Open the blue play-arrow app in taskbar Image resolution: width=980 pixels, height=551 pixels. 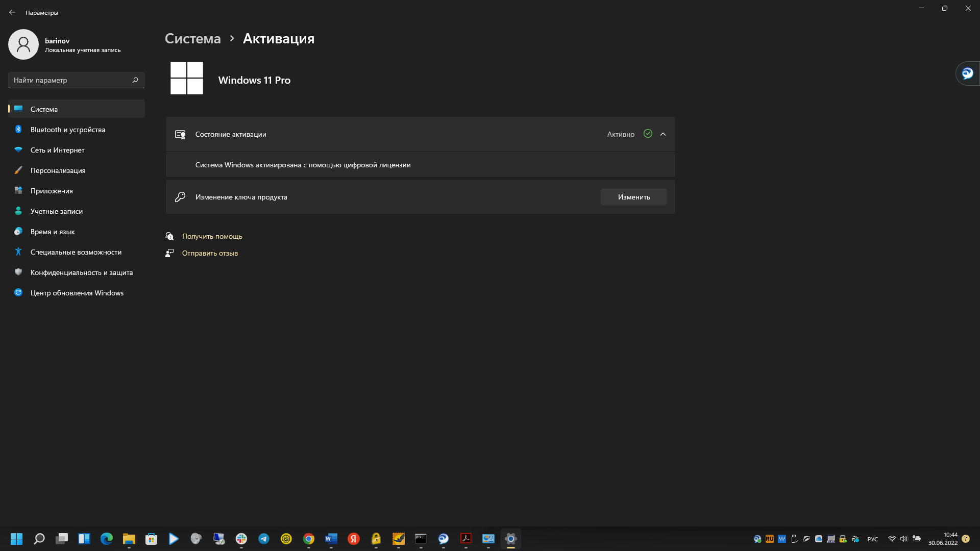click(174, 539)
